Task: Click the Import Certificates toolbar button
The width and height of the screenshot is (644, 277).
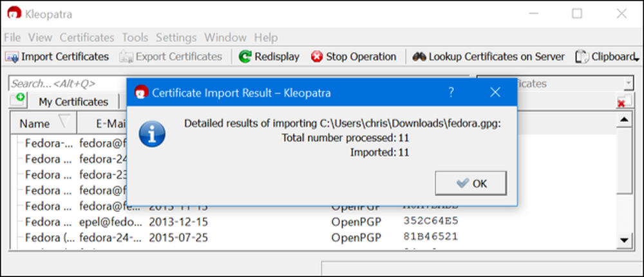Action: [x=57, y=56]
